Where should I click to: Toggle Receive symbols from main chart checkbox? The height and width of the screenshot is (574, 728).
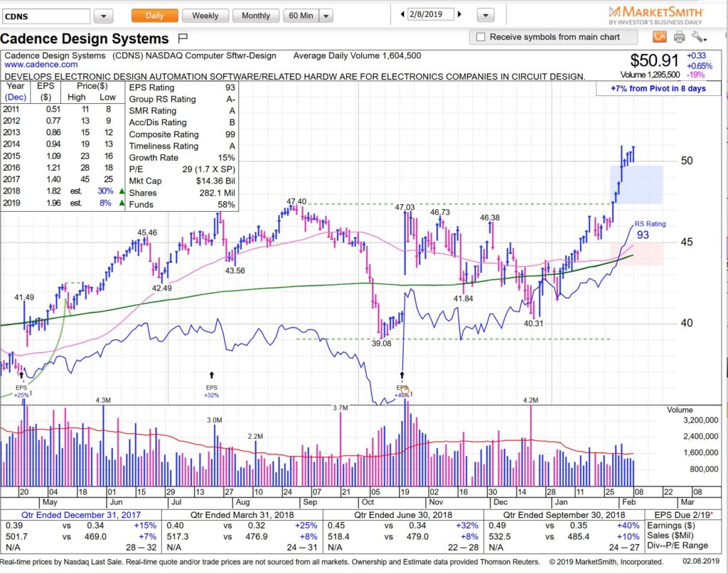(481, 37)
